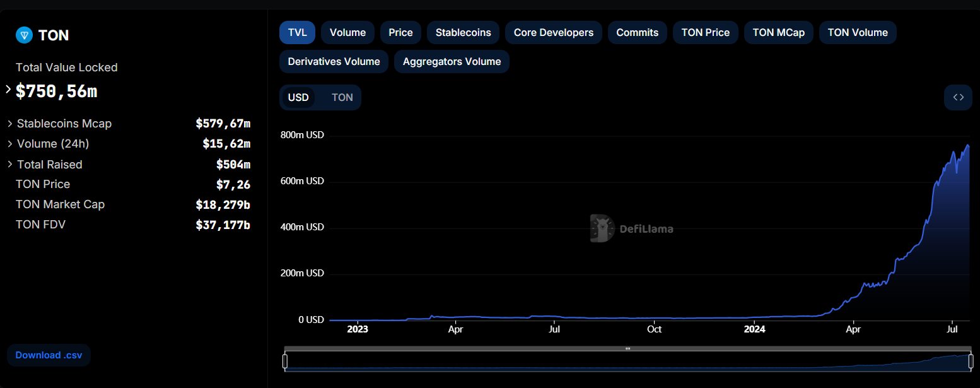Toggle the TON MCap chart
980x388 pixels.
(x=778, y=33)
